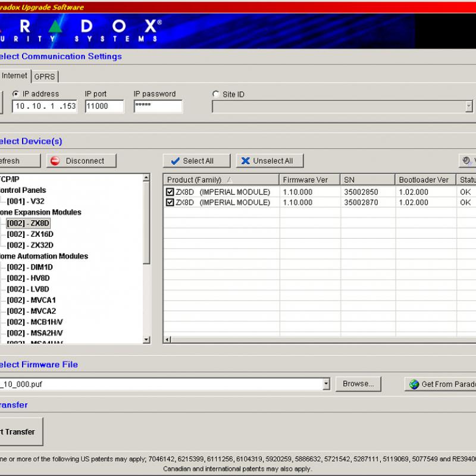The height and width of the screenshot is (476, 476).
Task: Click the Firmware Ver column header
Action: (x=309, y=180)
